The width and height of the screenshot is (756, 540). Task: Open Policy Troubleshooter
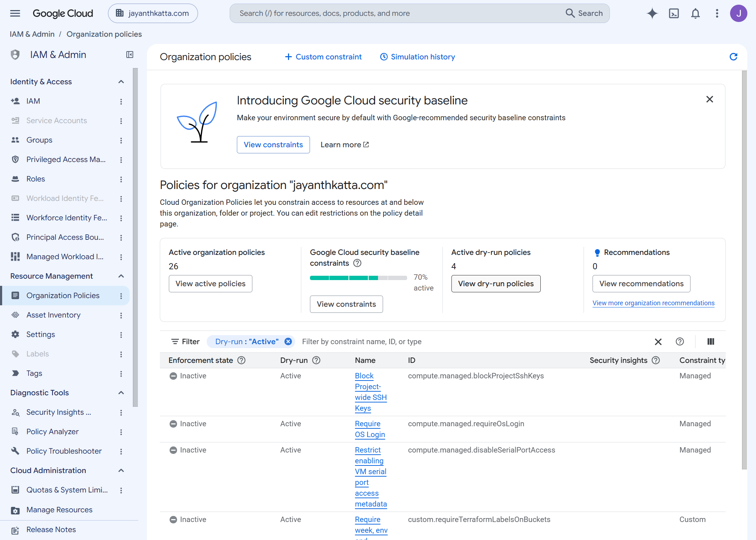65,451
